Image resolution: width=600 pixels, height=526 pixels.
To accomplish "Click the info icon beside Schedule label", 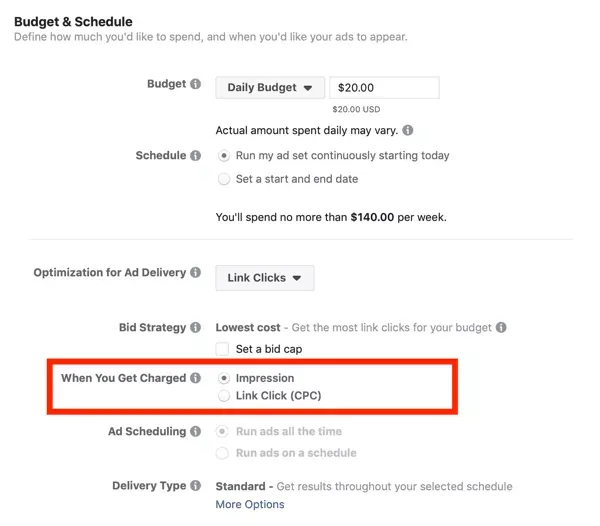I will [196, 156].
